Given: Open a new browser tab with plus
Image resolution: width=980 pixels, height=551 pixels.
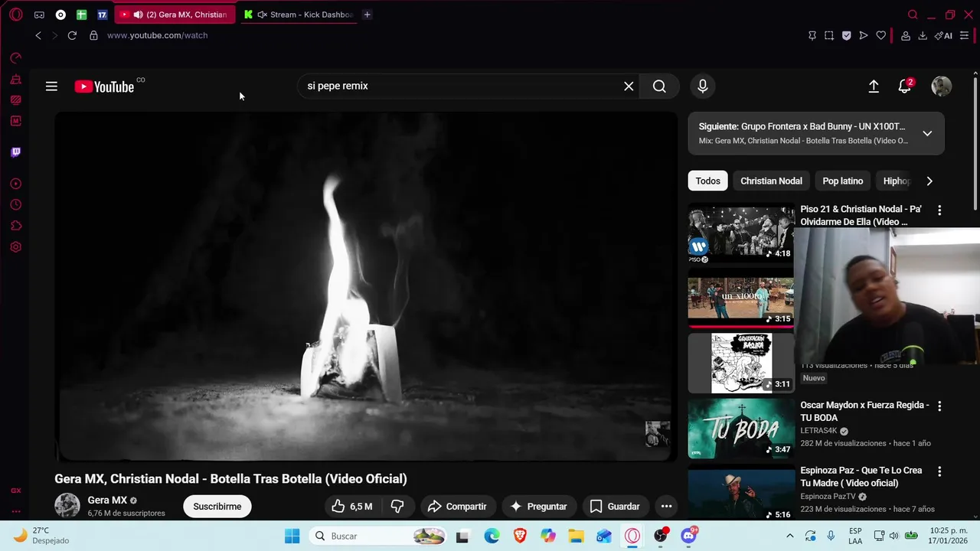Looking at the screenshot, I should point(367,15).
